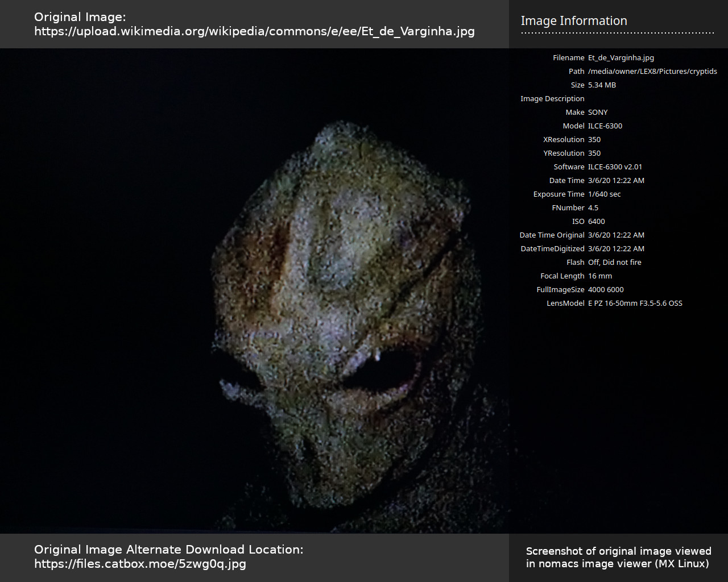Image resolution: width=728 pixels, height=582 pixels.
Task: Click the 'Path' metadata label
Action: [577, 72]
